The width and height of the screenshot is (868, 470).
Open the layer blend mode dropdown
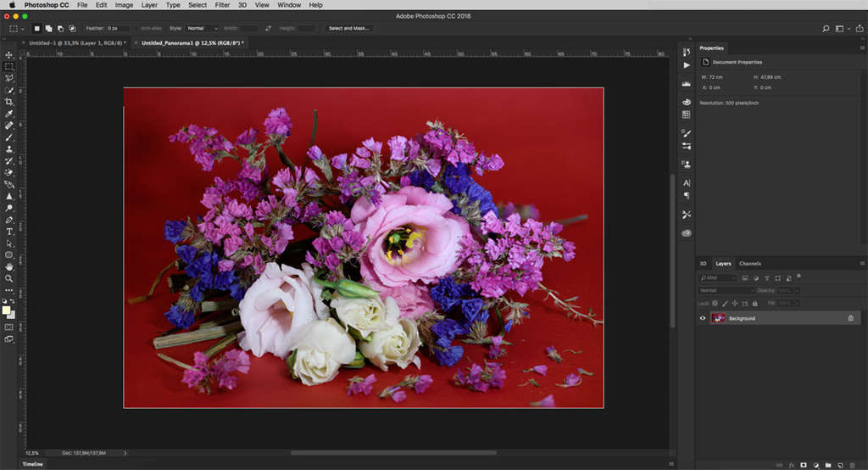tap(726, 290)
